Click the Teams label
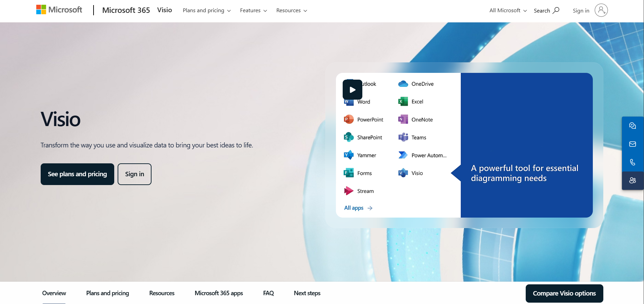Image resolution: width=644 pixels, height=304 pixels. [419, 138]
